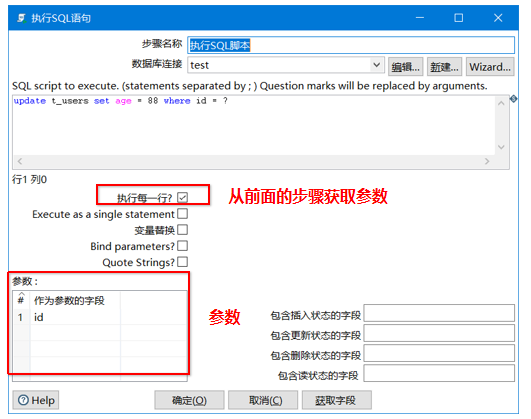Toggle the 执行每一行? checkbox
531x419 pixels.
tap(183, 197)
